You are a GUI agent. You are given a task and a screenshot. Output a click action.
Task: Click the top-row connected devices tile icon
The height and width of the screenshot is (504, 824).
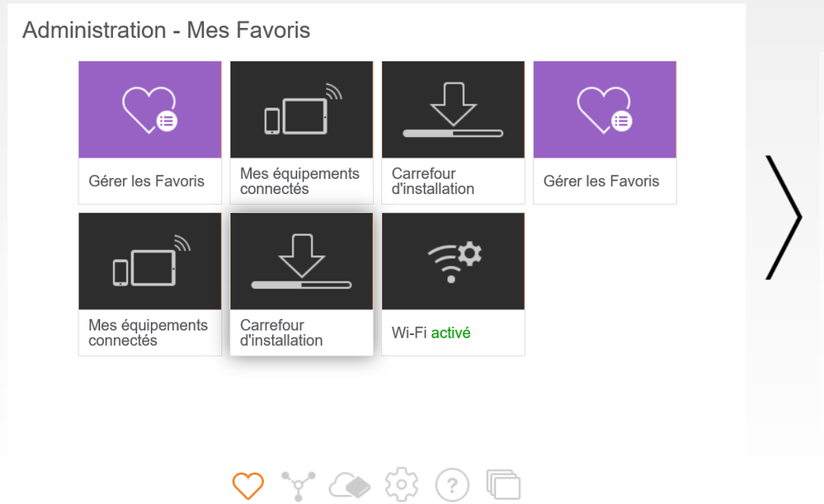tap(301, 110)
